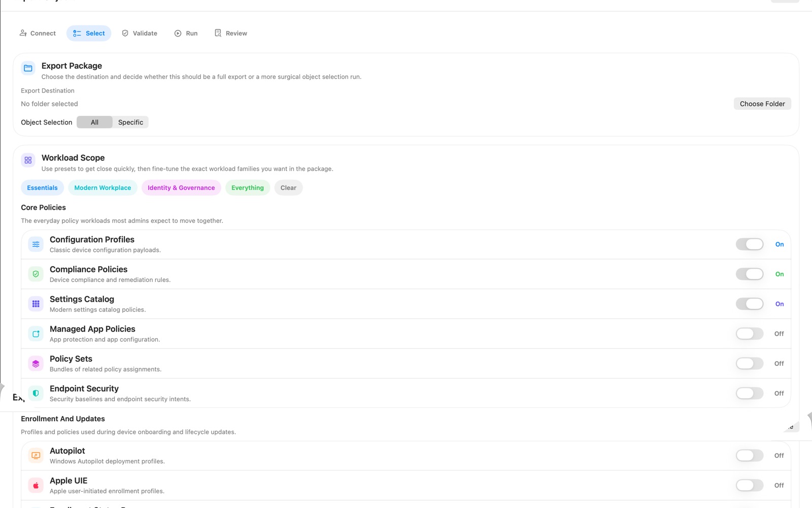Turn on the Endpoint Security toggle
812x508 pixels.
[x=749, y=393]
